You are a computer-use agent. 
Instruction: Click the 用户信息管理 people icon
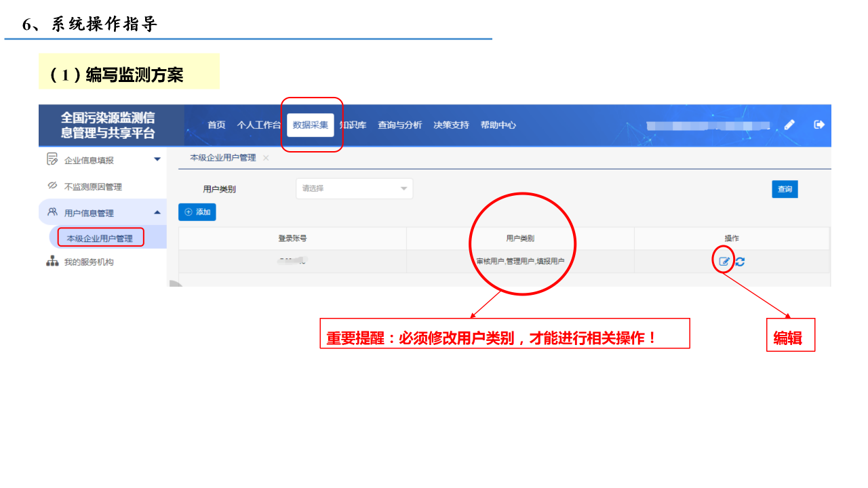pos(52,212)
